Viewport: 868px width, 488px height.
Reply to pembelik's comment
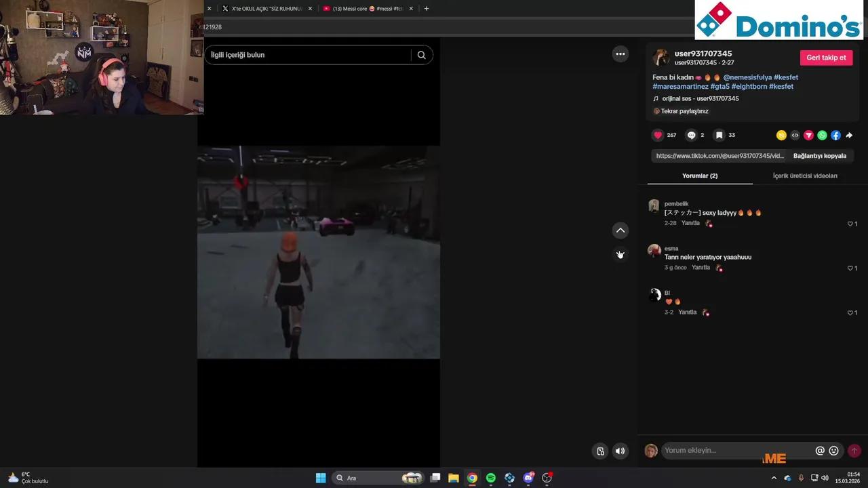pos(690,223)
